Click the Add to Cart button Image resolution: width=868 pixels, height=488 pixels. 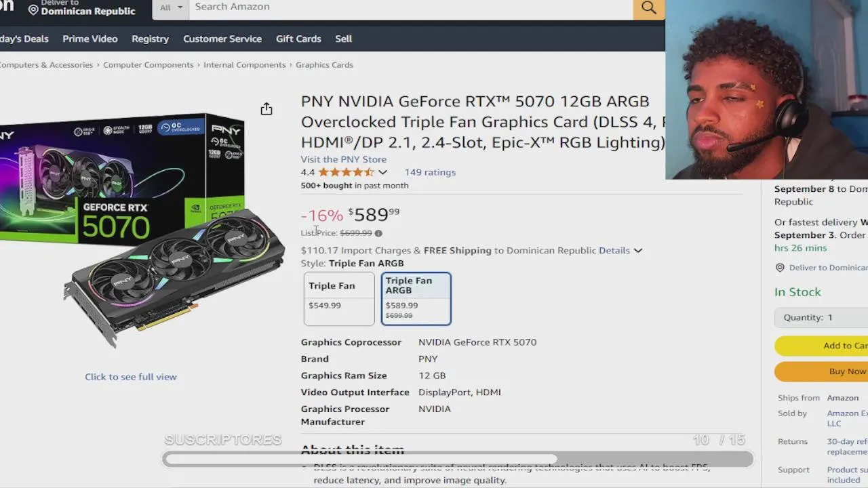821,346
